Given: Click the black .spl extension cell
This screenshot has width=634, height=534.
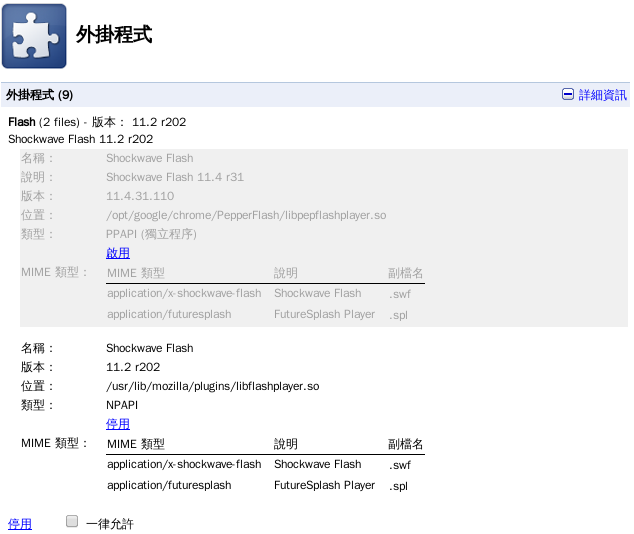Looking at the screenshot, I should tap(398, 486).
